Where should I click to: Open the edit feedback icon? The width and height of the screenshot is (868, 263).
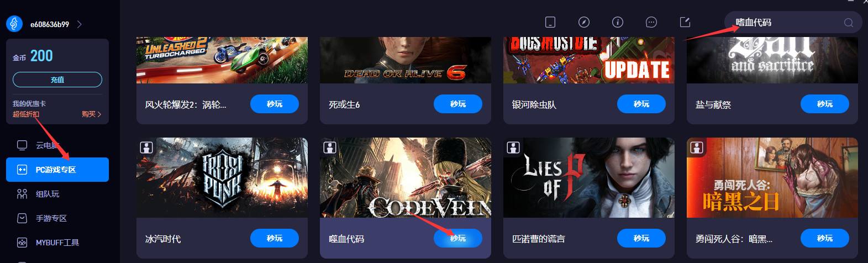[685, 22]
